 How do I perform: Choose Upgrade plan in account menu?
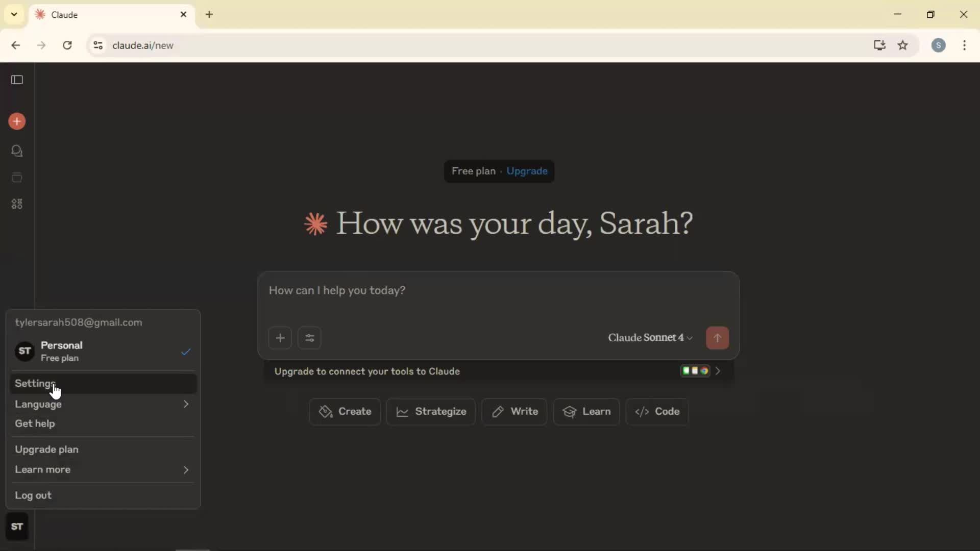pyautogui.click(x=103, y=449)
